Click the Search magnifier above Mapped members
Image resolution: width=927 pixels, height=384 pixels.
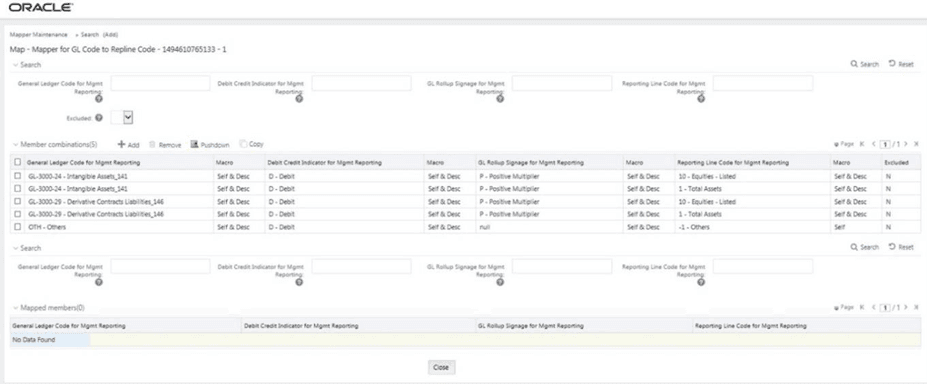854,247
